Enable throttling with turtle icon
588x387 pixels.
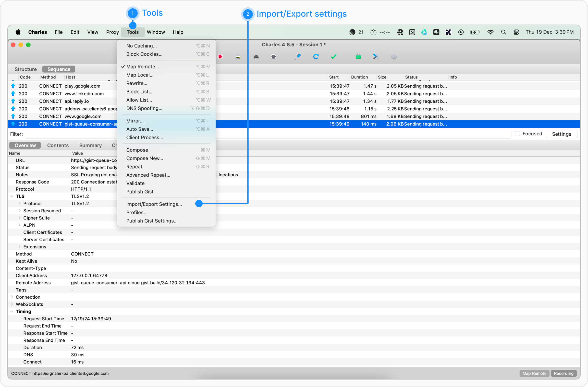256,57
